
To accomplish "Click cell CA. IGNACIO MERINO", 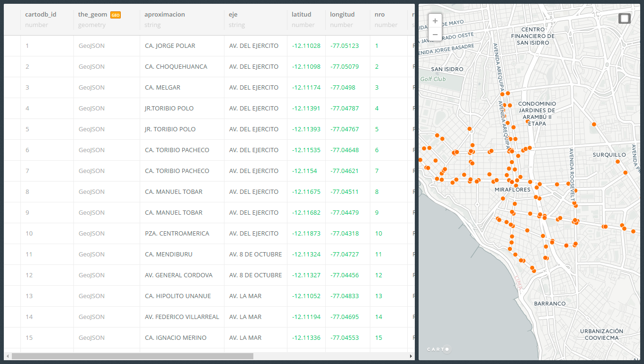I will tap(176, 338).
